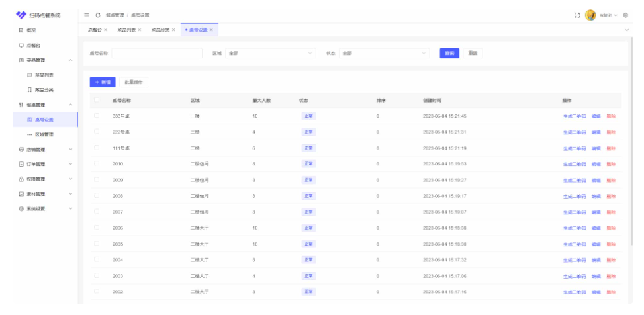Click 生成二维码 for table 2010
The image size is (644, 315).
coord(575,164)
